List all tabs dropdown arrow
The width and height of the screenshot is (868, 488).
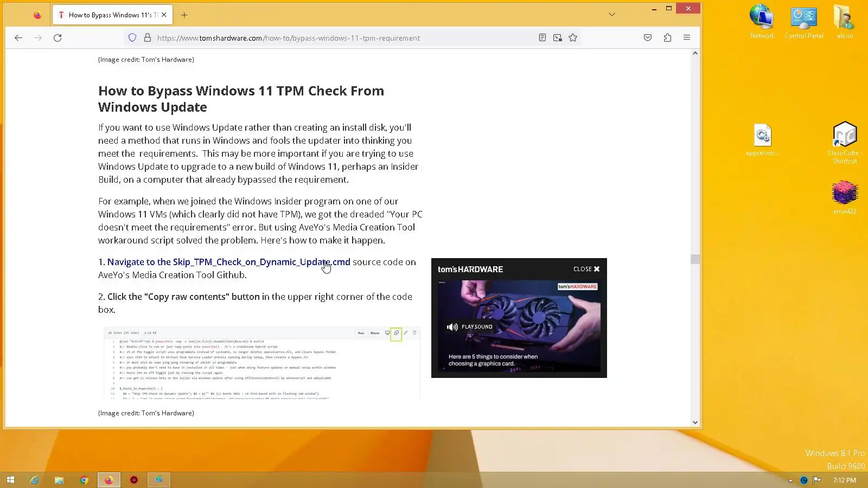point(612,15)
